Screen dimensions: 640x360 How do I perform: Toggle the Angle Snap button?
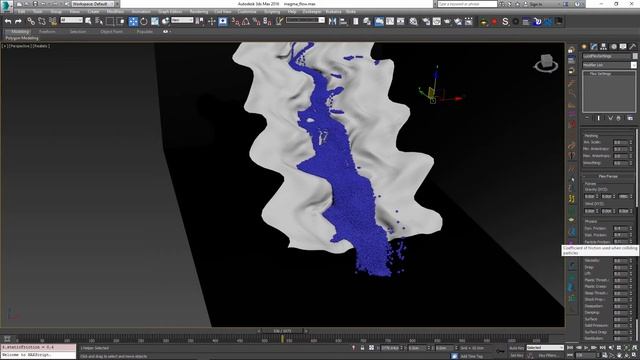[x=246, y=21]
